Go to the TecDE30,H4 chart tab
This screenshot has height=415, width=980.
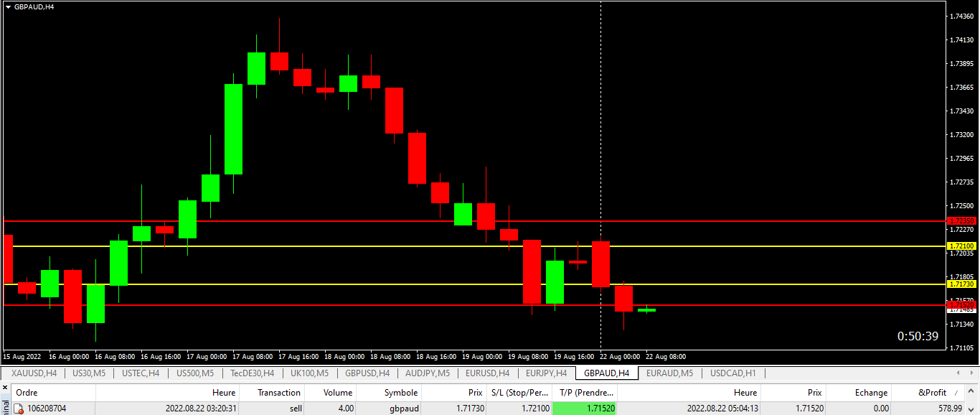click(x=252, y=373)
